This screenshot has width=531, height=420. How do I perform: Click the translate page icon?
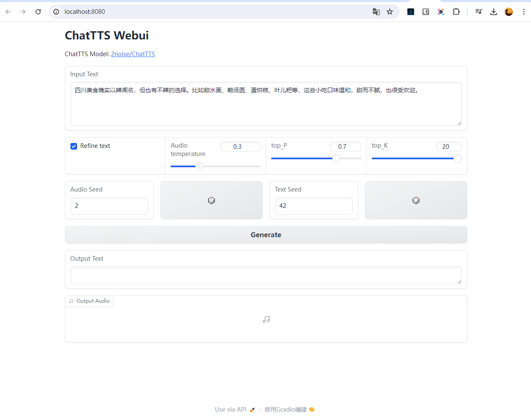376,12
